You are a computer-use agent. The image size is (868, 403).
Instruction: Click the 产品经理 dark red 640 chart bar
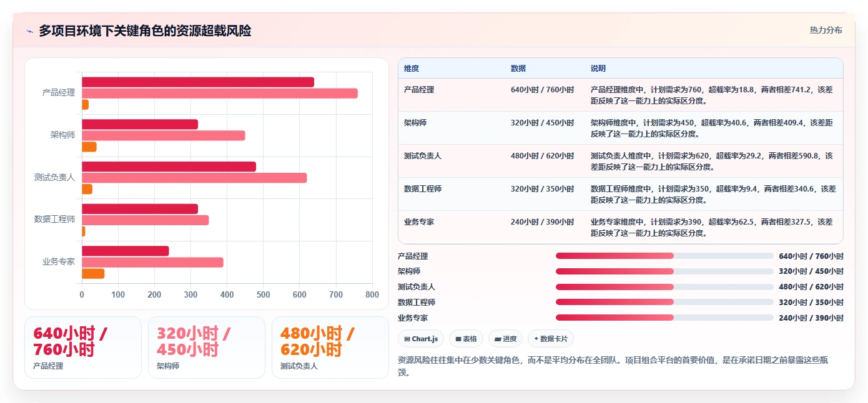198,82
